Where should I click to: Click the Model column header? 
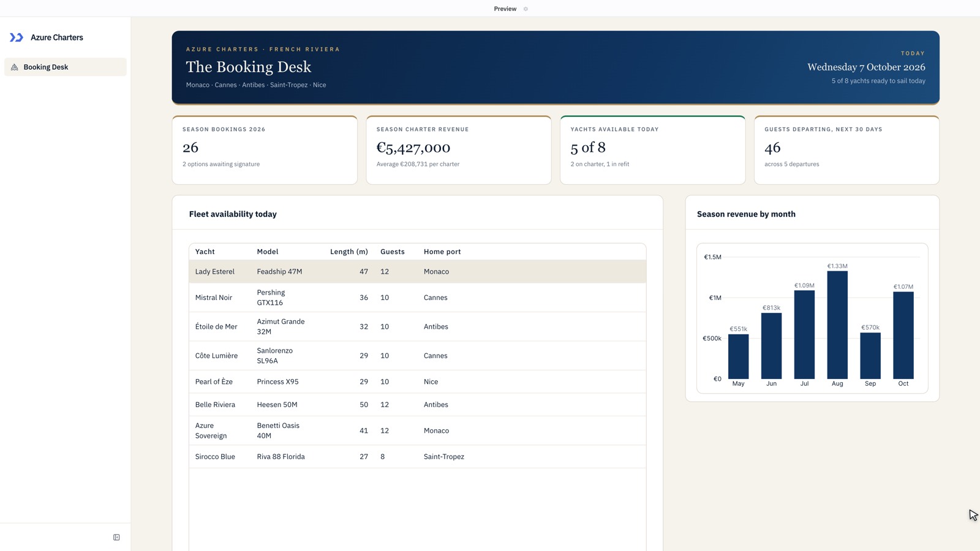pos(268,252)
